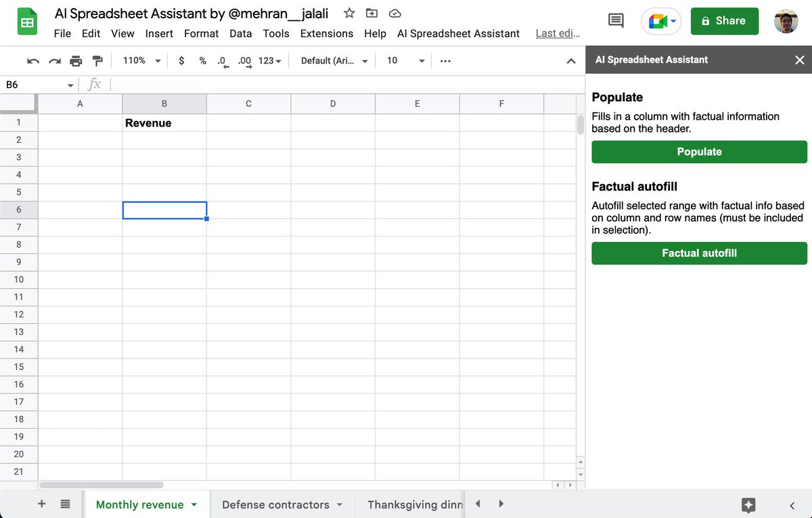Viewport: 812px width, 518px height.
Task: Switch to Thanksgiving dinner sheet tab
Action: [x=415, y=504]
